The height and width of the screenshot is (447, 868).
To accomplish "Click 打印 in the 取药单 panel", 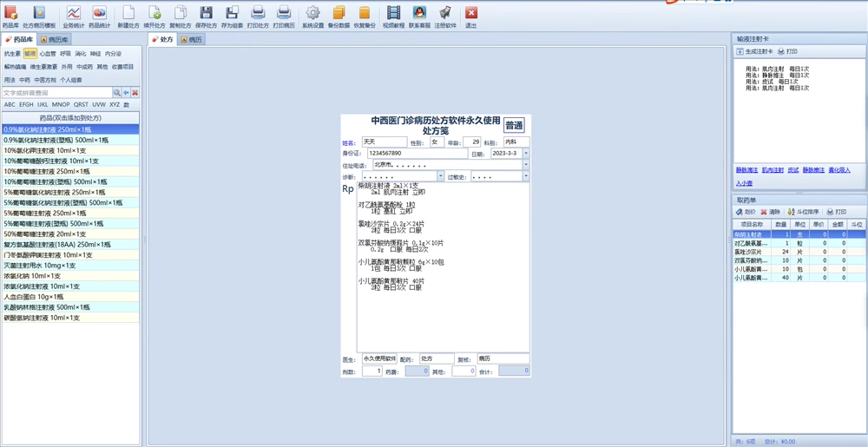I will tap(837, 212).
